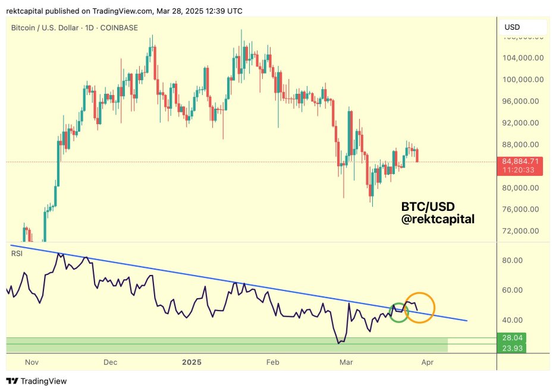The height and width of the screenshot is (392, 556).
Task: Click the Dec marker on time axis
Action: coord(110,362)
